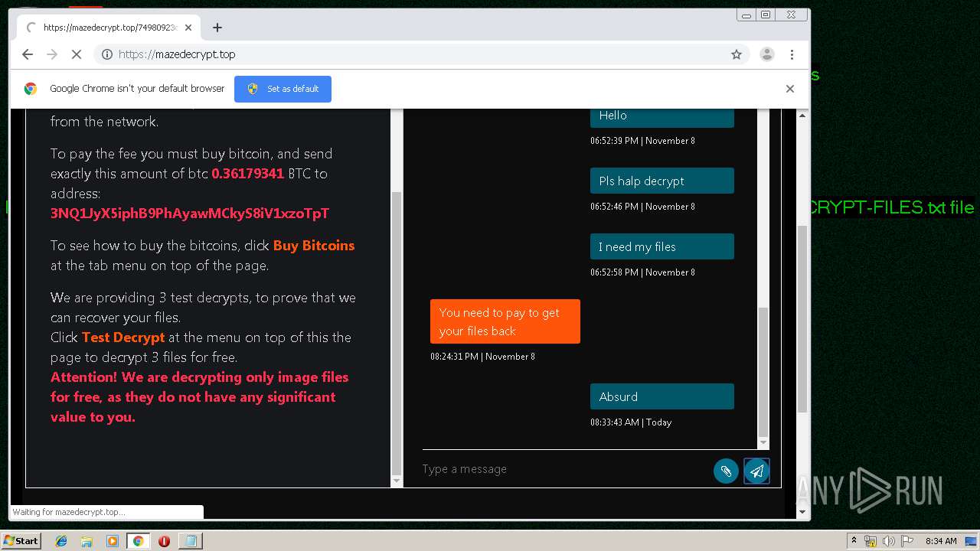Click timestamp 08:24:31 PM | November 8
The height and width of the screenshot is (551, 980).
coord(482,357)
